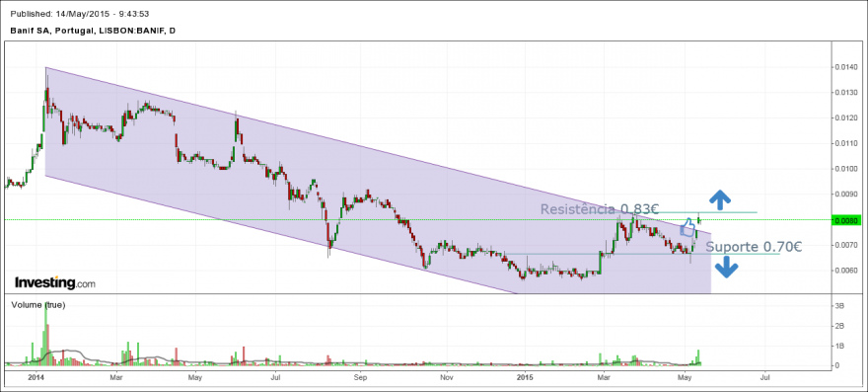868x392 pixels.
Task: Click the 2014 label on the time axis
Action: click(x=36, y=378)
